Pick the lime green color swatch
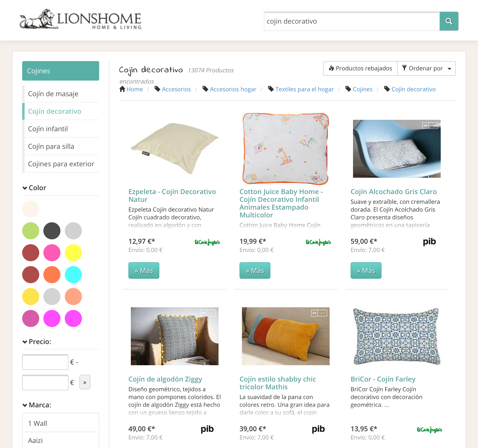 [x=31, y=231]
